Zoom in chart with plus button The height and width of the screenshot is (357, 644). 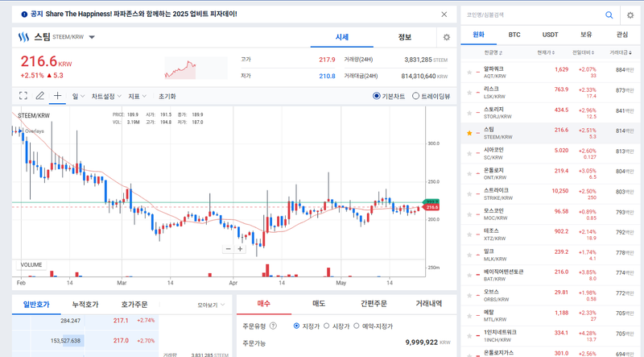[x=240, y=249]
